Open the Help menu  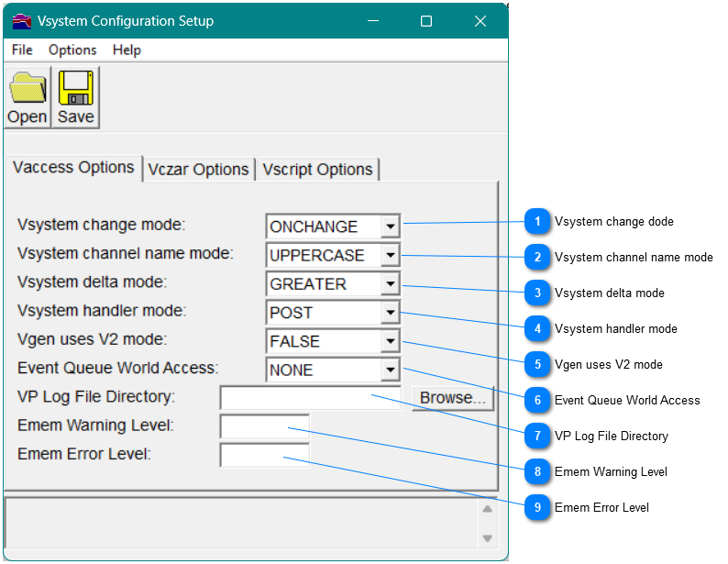pyautogui.click(x=127, y=50)
